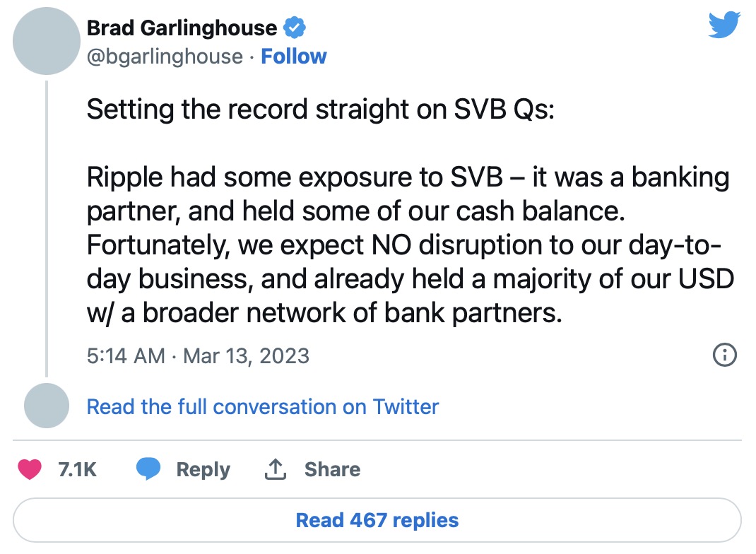Click the 'Setting the record straight' line
The height and width of the screenshot is (554, 756).
(x=320, y=110)
